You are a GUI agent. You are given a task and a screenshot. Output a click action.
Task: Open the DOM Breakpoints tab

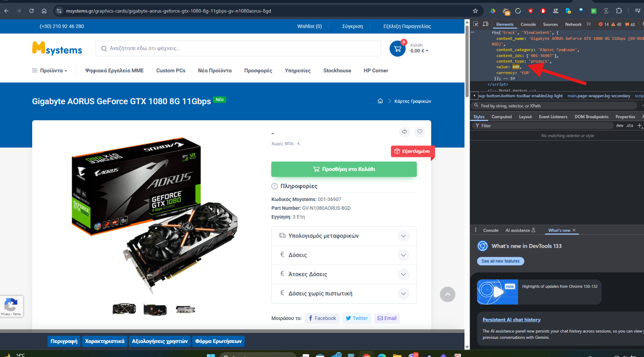point(591,117)
